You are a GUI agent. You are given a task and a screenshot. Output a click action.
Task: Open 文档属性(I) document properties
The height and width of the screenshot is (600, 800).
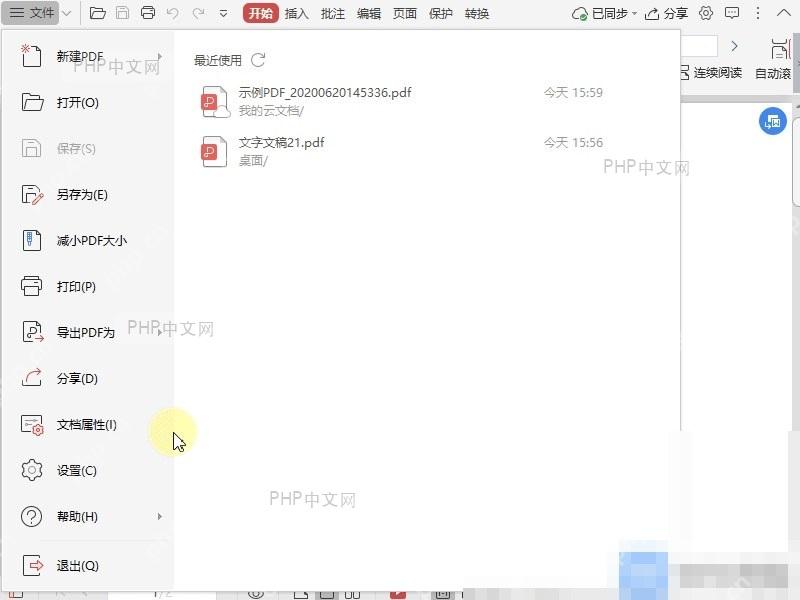click(88, 424)
